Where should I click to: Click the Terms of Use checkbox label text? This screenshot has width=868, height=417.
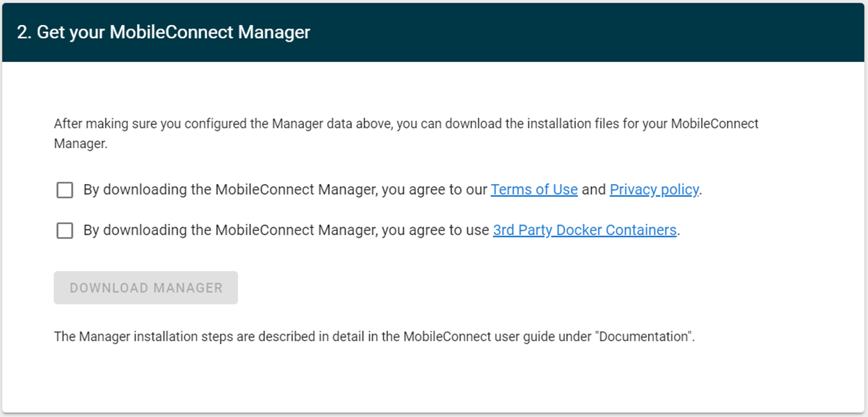point(393,190)
